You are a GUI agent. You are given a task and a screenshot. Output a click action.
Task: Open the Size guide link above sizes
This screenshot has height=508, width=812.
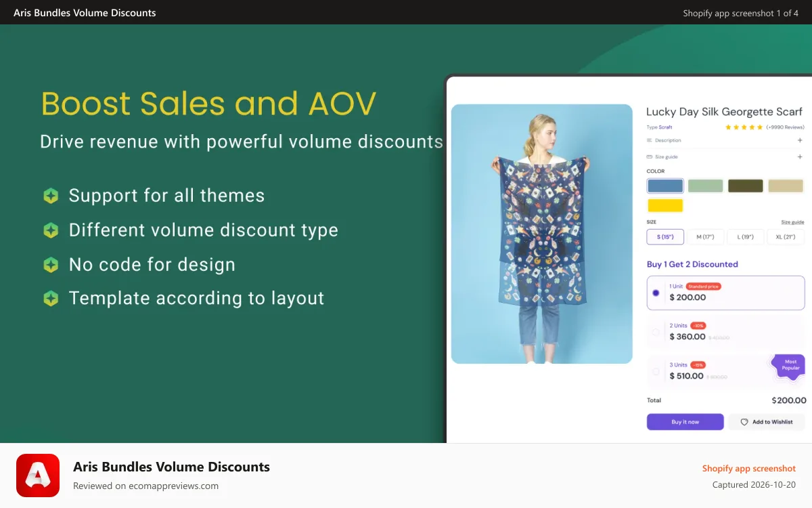coord(792,222)
